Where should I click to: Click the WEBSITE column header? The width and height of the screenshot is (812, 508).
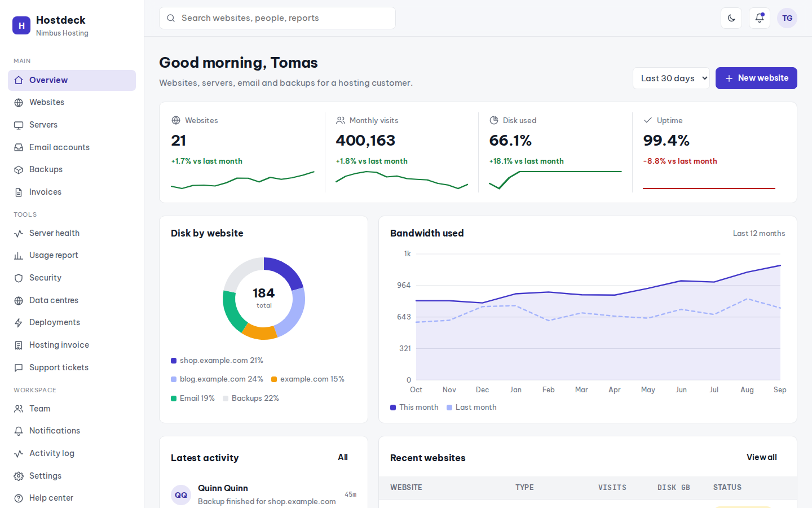406,487
